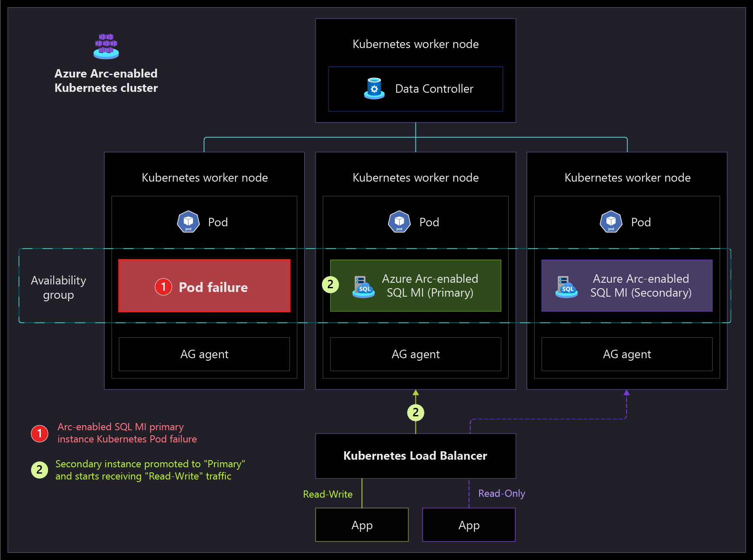Image resolution: width=753 pixels, height=560 pixels.
Task: Click the left Kubernetes worker node title
Action: click(x=205, y=178)
